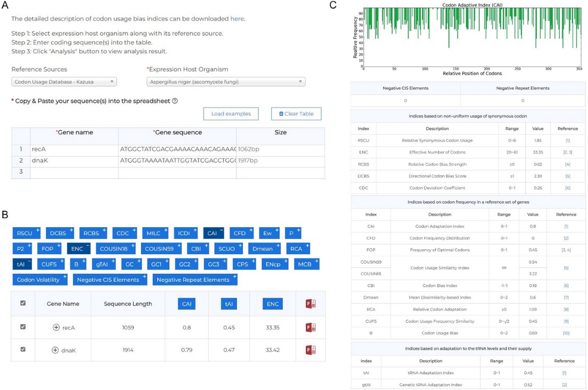Click the PowerPoint icon in table header
Viewport: 588px width, 390px height.
(310, 304)
